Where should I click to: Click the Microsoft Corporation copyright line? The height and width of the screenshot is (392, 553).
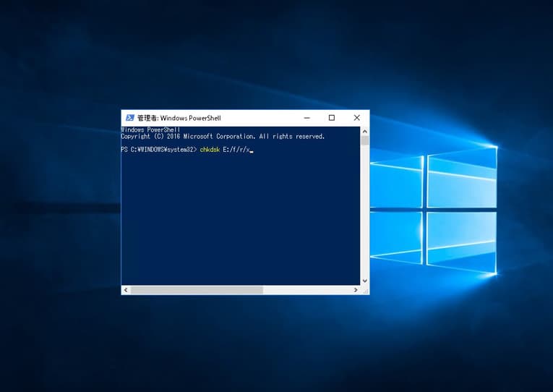223,137
